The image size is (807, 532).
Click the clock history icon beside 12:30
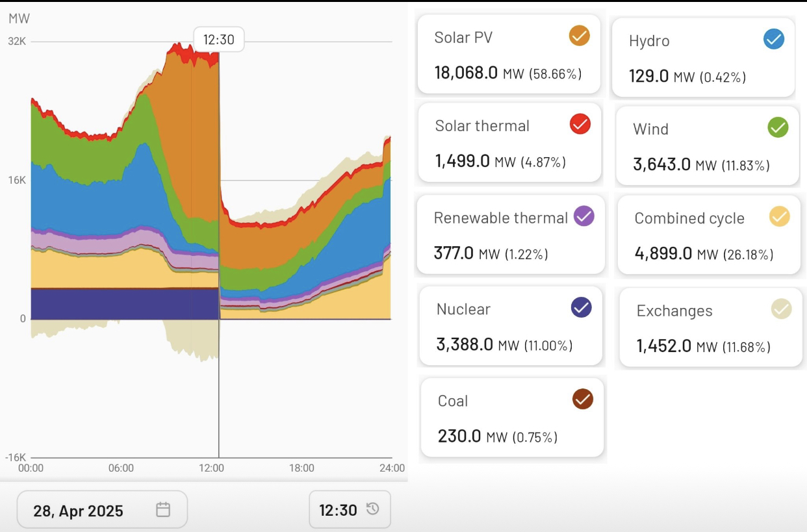(x=373, y=509)
